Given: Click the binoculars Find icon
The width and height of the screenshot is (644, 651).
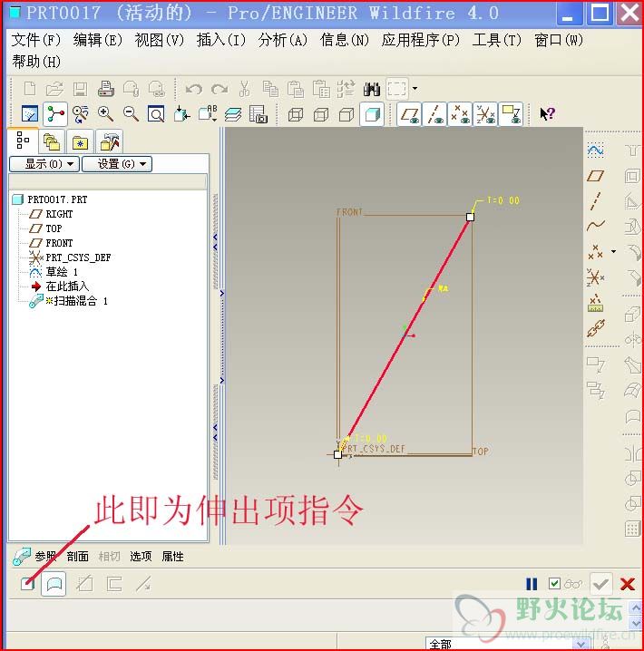Looking at the screenshot, I should click(x=372, y=89).
